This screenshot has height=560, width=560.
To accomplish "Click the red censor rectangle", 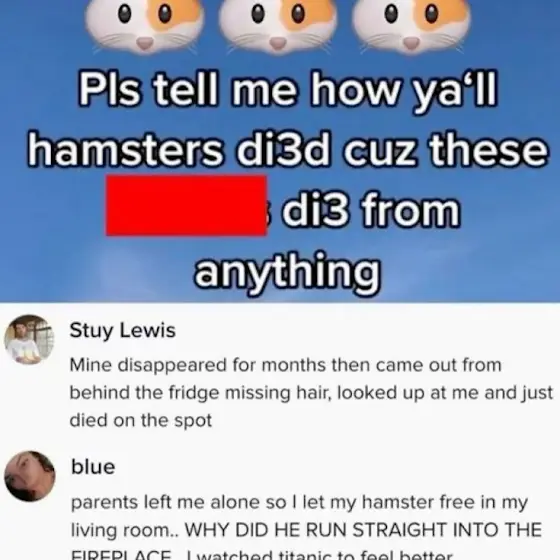I will click(x=186, y=205).
